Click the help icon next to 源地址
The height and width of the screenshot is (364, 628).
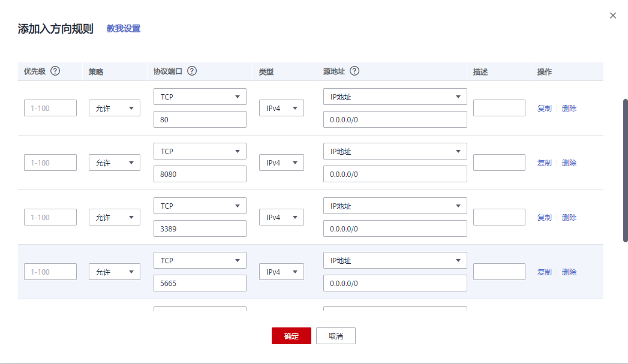(354, 71)
